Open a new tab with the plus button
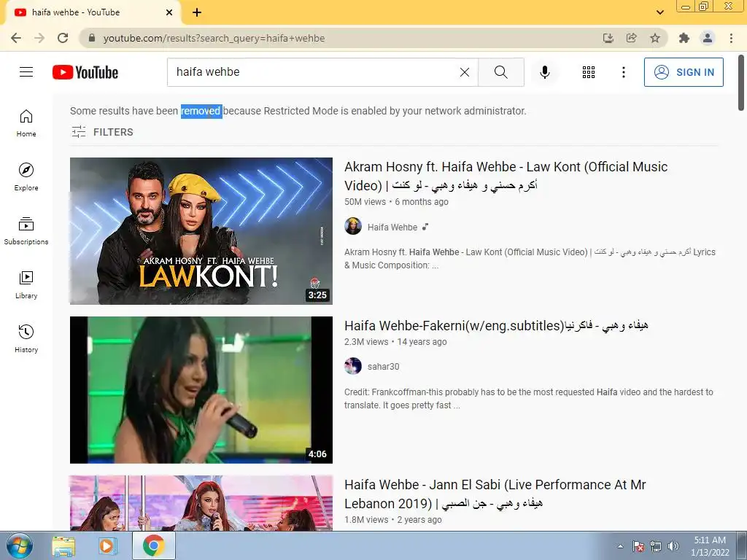Viewport: 747px width, 560px height. click(197, 12)
